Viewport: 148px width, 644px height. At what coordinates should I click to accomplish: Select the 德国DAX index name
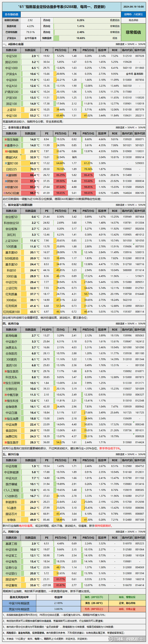11,157
